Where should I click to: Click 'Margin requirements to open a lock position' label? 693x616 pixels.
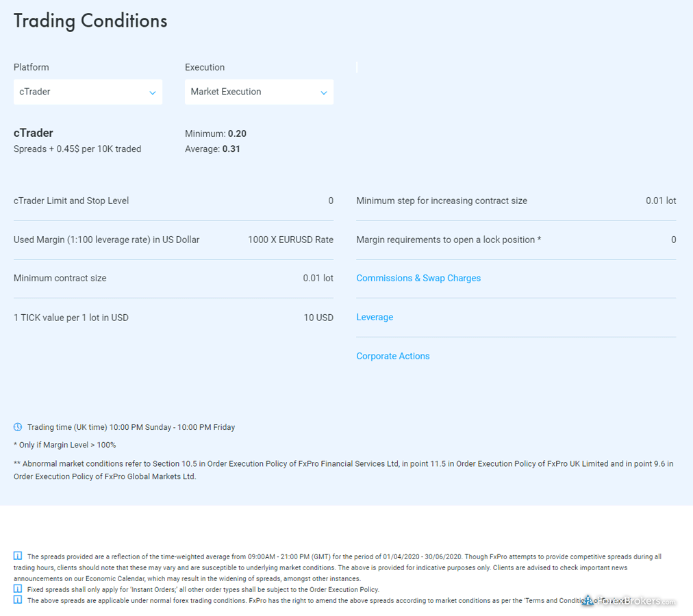(449, 240)
